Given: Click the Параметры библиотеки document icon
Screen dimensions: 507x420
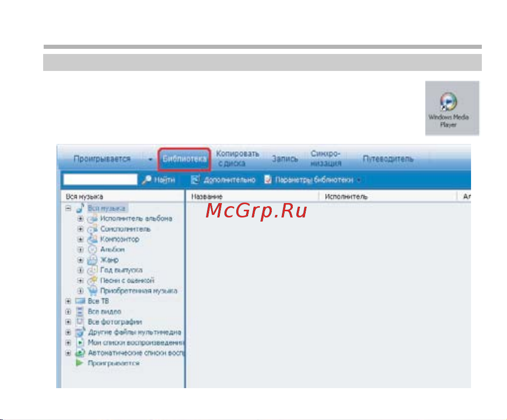Looking at the screenshot, I should point(268,179).
